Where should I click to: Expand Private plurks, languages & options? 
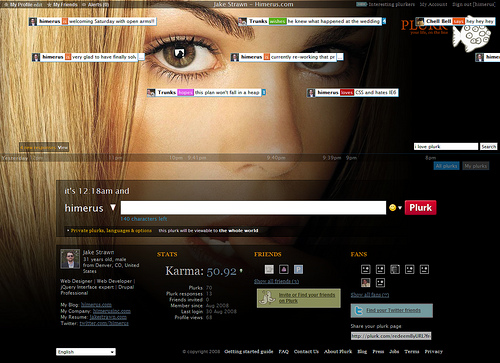pyautogui.click(x=111, y=231)
